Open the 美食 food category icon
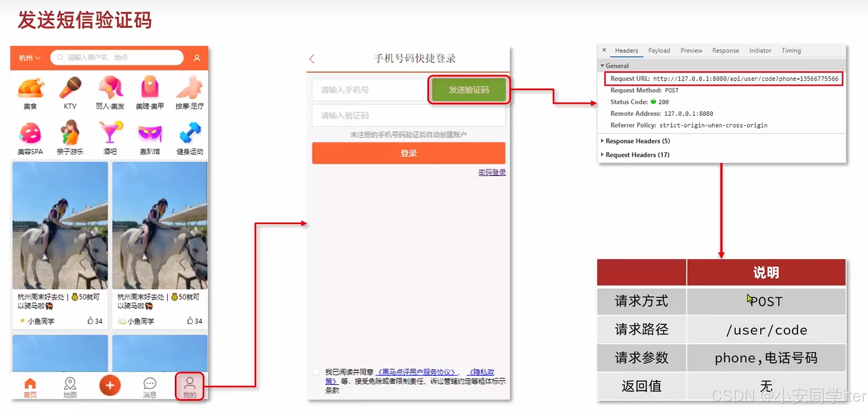The height and width of the screenshot is (410, 868). pos(30,89)
